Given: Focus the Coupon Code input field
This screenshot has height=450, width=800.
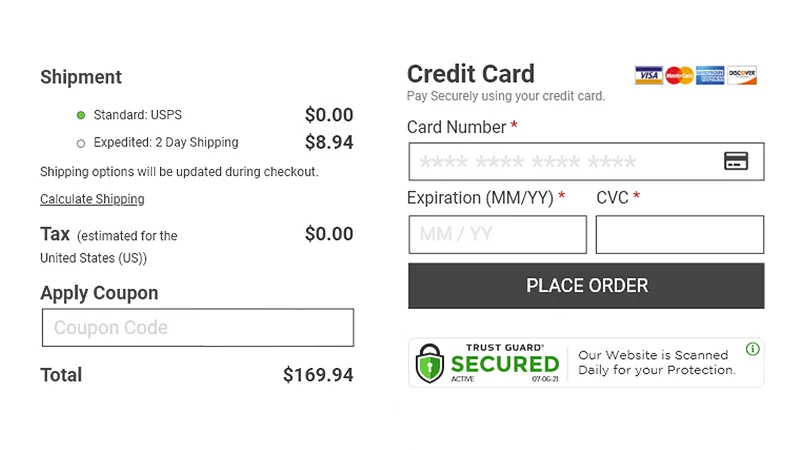Looking at the screenshot, I should coord(197,327).
